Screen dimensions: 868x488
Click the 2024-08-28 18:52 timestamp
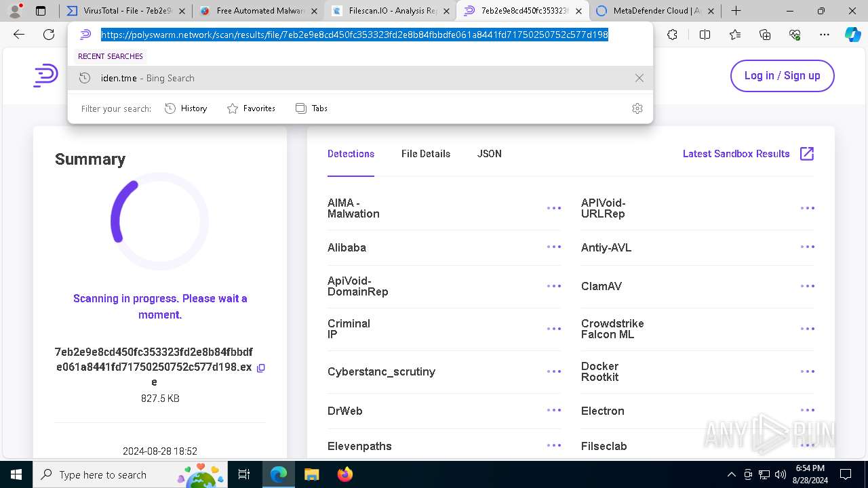click(x=160, y=451)
